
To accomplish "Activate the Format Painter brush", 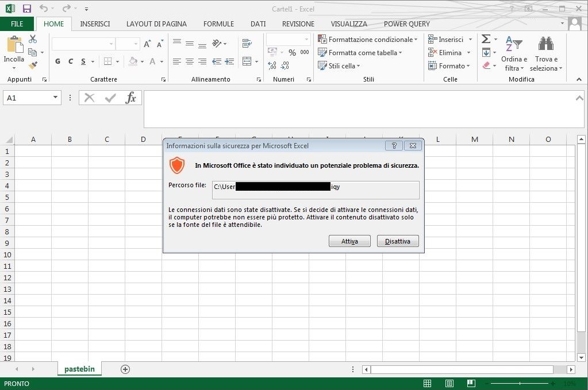I will pyautogui.click(x=33, y=65).
